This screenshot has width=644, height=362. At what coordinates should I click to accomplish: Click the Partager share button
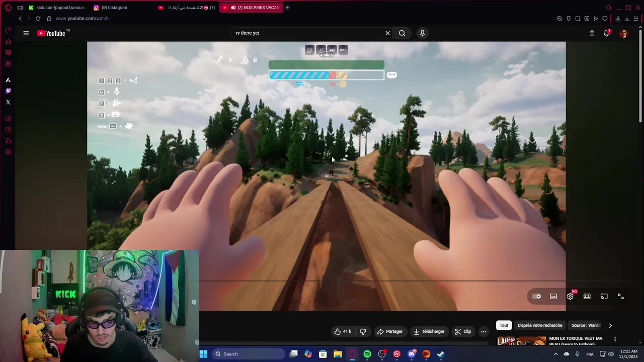tap(390, 332)
